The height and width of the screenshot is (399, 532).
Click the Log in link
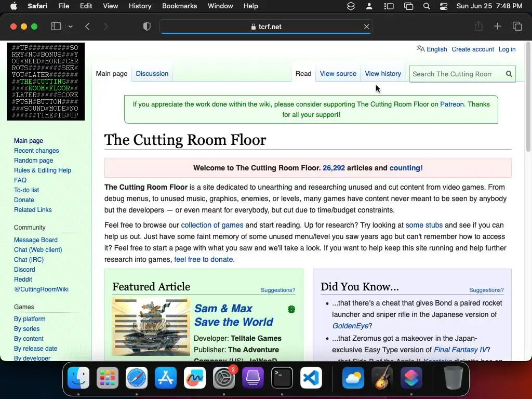[x=507, y=49]
